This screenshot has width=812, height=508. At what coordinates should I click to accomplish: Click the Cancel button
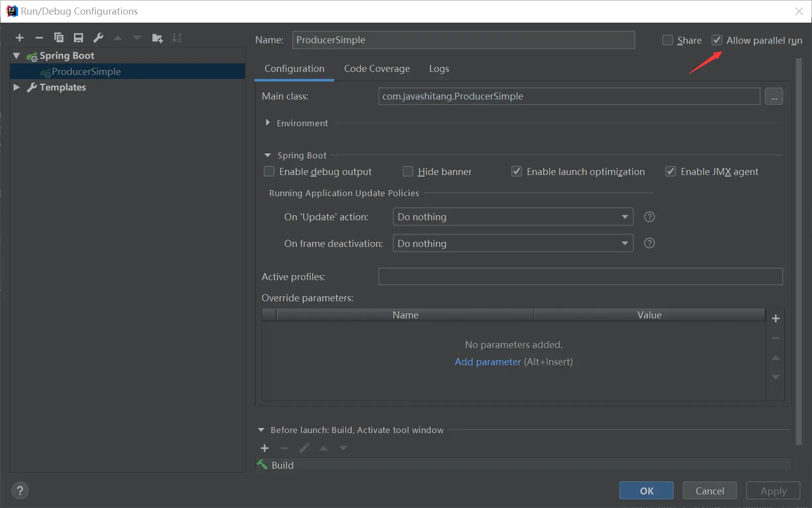[x=710, y=490]
